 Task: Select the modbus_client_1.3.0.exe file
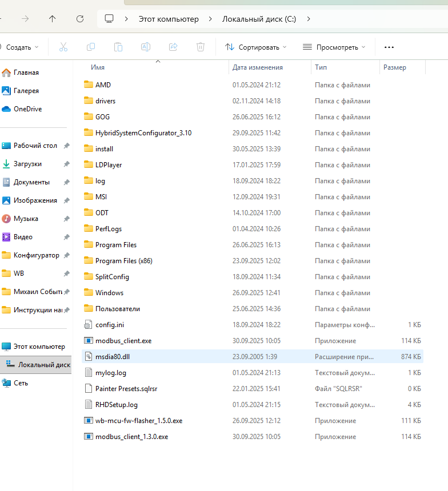(x=131, y=437)
